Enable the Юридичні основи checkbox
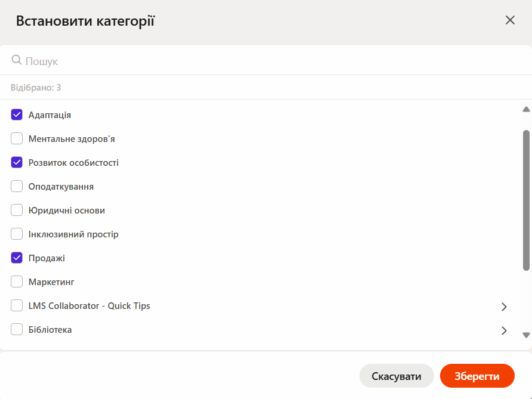Image resolution: width=532 pixels, height=399 pixels. (17, 210)
